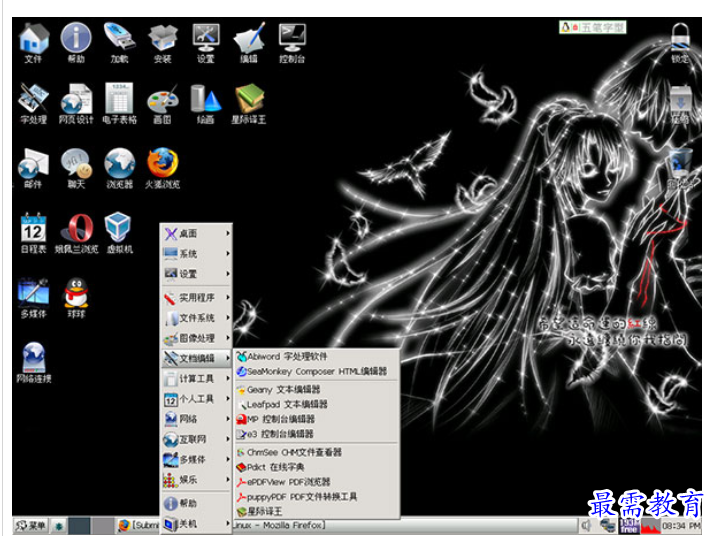This screenshot has width=712, height=536.
Task: Open the 网络连接 network connection icon
Action: click(34, 362)
